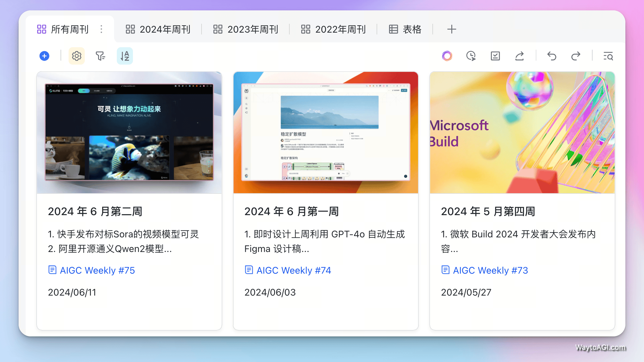This screenshot has width=644, height=362.
Task: Click summary mentioning GPT-4o 自动生成 Figma 设计稿
Action: click(x=324, y=241)
